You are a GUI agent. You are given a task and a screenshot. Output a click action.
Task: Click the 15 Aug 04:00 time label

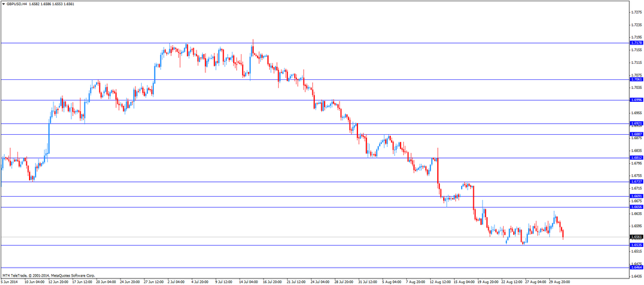464,282
